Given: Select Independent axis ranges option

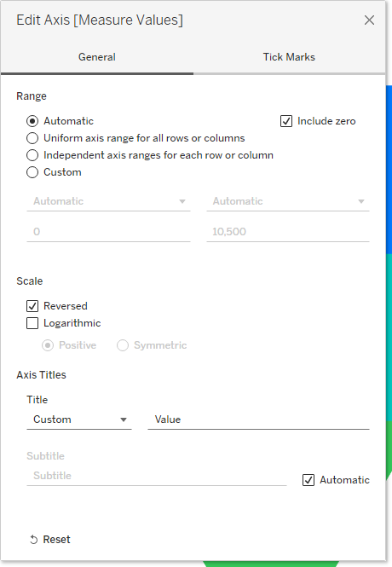Looking at the screenshot, I should [x=32, y=155].
